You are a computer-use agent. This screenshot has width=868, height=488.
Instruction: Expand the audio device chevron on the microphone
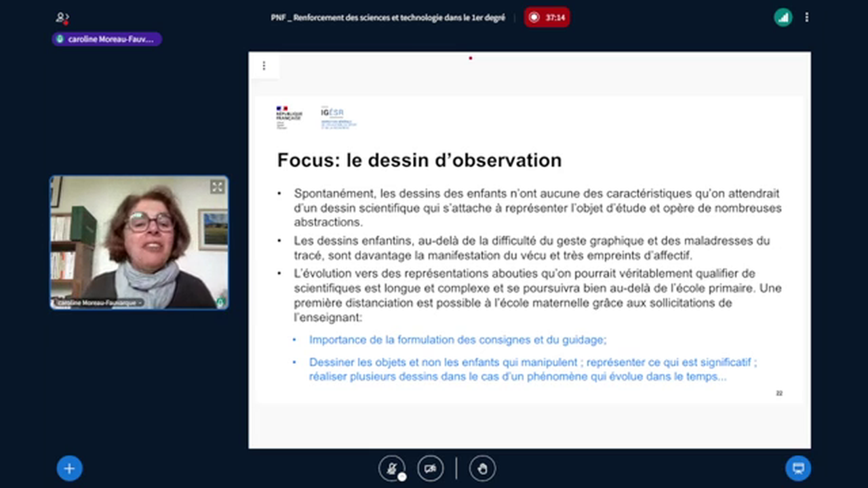402,476
